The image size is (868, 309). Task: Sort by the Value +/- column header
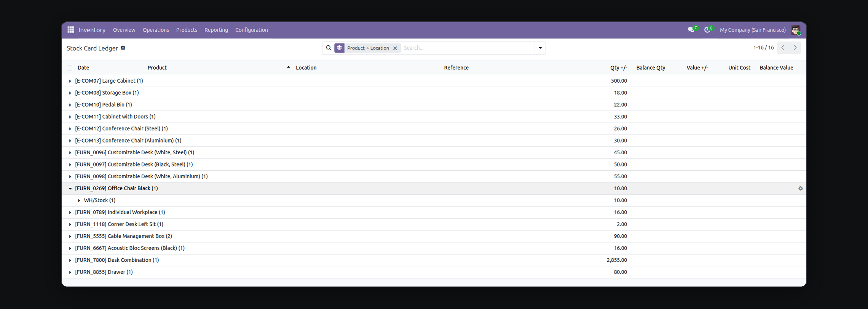click(x=697, y=67)
